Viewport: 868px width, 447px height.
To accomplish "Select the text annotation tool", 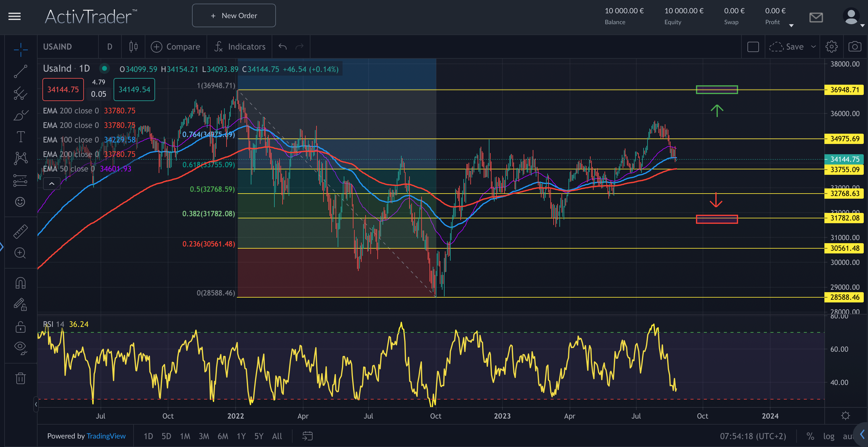I will click(x=20, y=136).
